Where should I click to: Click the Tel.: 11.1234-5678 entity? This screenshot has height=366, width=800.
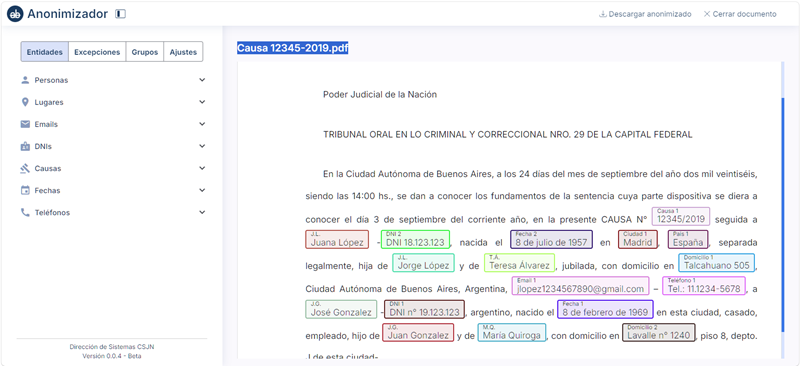[x=704, y=286]
